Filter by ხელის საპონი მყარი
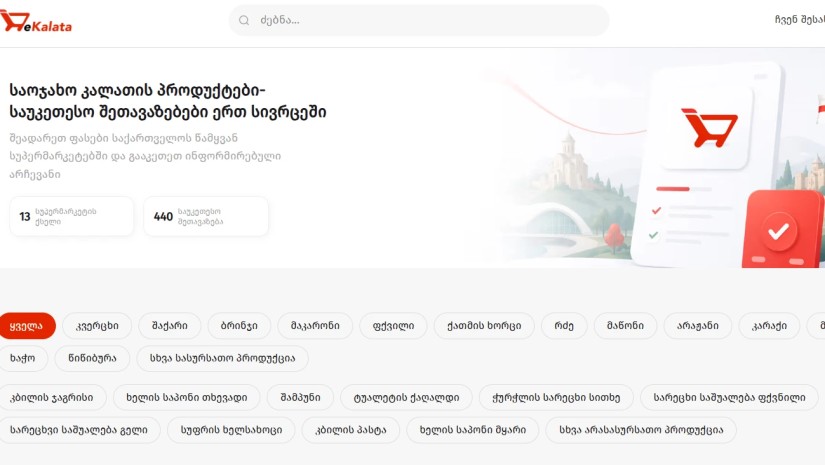 (x=473, y=430)
